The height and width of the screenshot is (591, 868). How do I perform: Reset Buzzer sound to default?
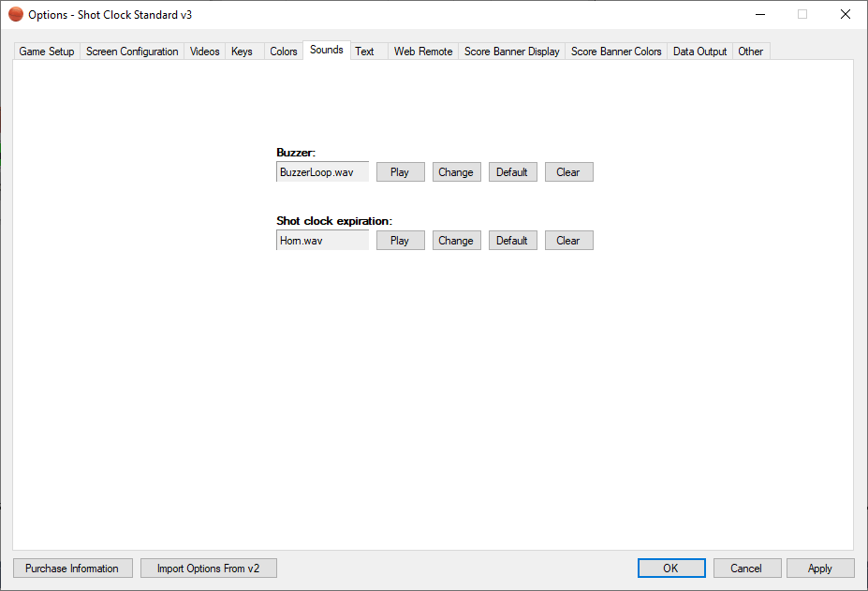pos(512,172)
